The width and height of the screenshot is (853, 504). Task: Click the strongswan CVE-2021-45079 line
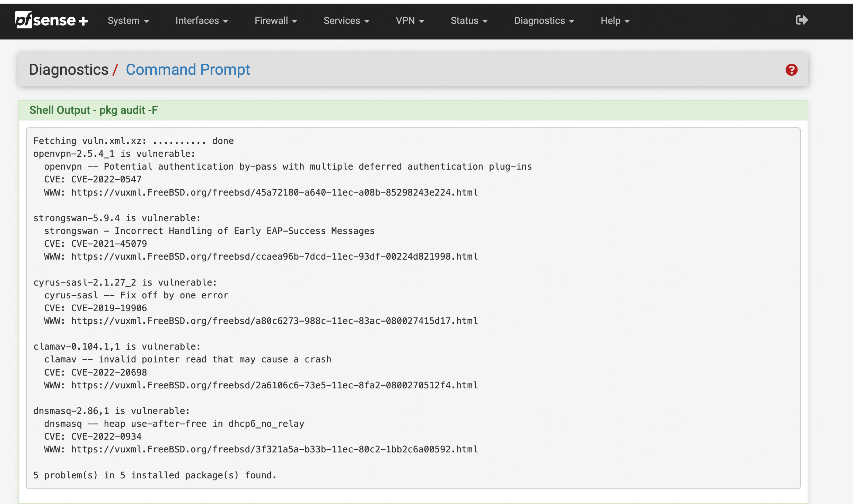pos(109,244)
